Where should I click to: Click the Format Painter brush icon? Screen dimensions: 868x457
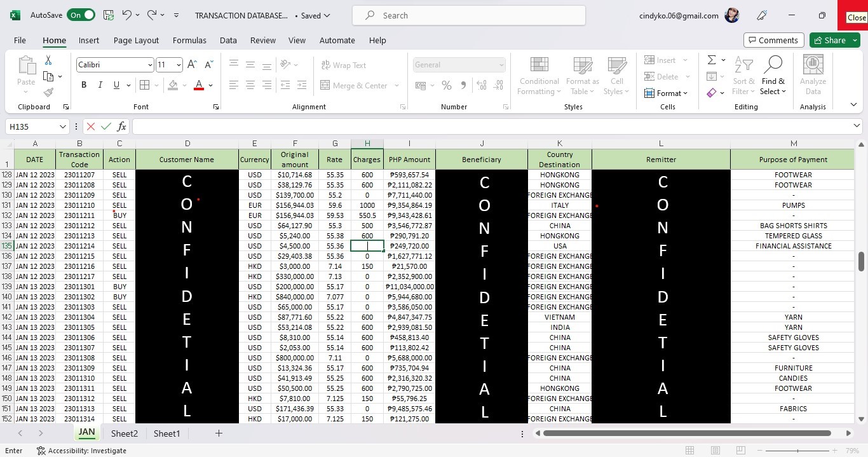48,93
